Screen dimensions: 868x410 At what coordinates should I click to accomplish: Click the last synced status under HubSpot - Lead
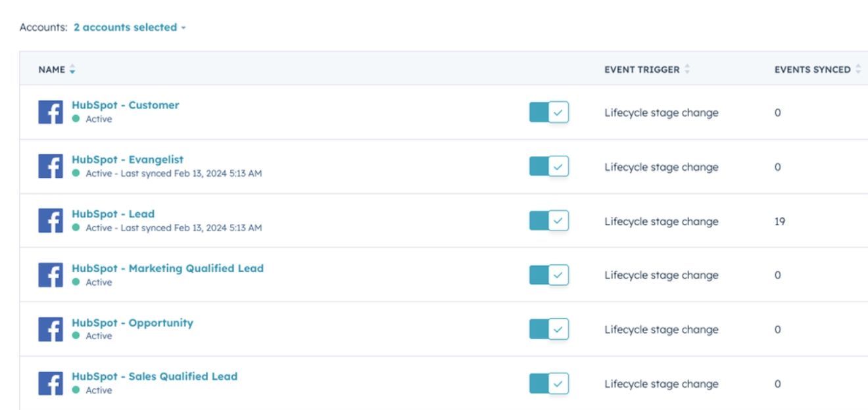tap(174, 228)
